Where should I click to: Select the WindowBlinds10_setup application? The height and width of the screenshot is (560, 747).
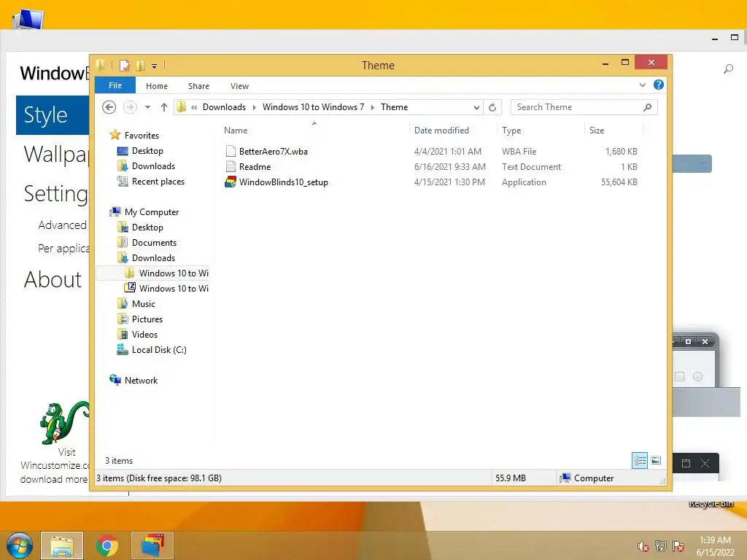click(284, 182)
